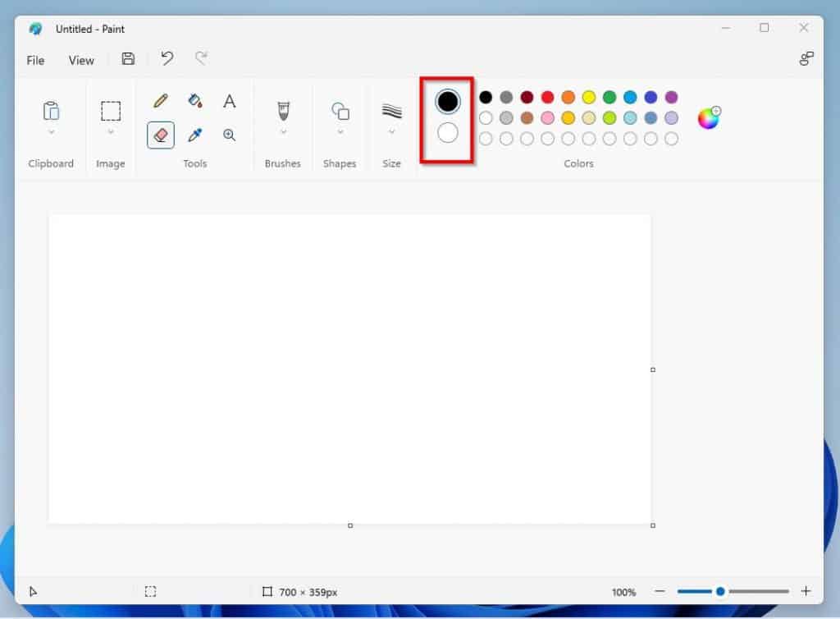This screenshot has height=619, width=840.
Task: Pick the purple palette swatch
Action: pos(671,97)
